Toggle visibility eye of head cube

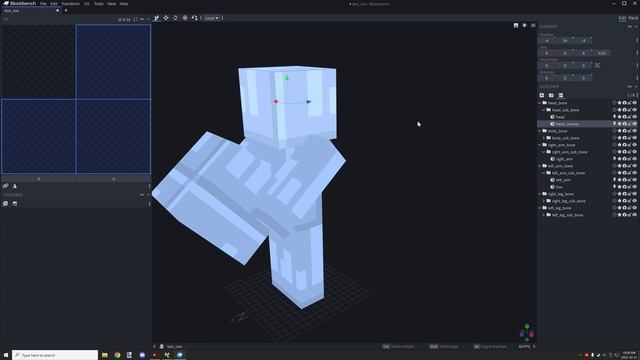(x=635, y=117)
